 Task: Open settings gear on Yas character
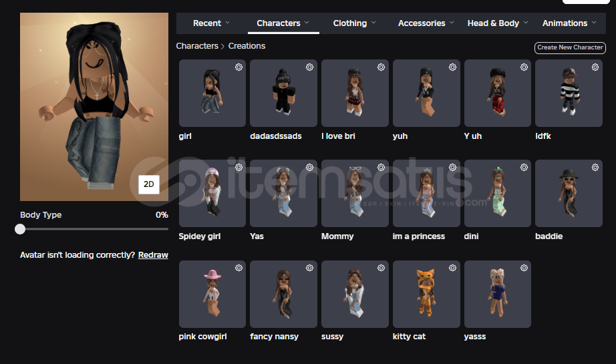point(309,167)
